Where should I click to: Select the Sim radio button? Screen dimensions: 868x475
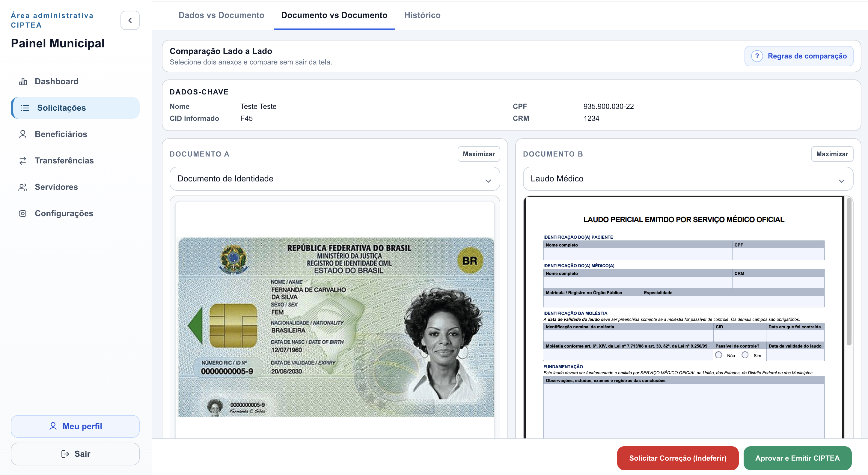click(x=745, y=355)
